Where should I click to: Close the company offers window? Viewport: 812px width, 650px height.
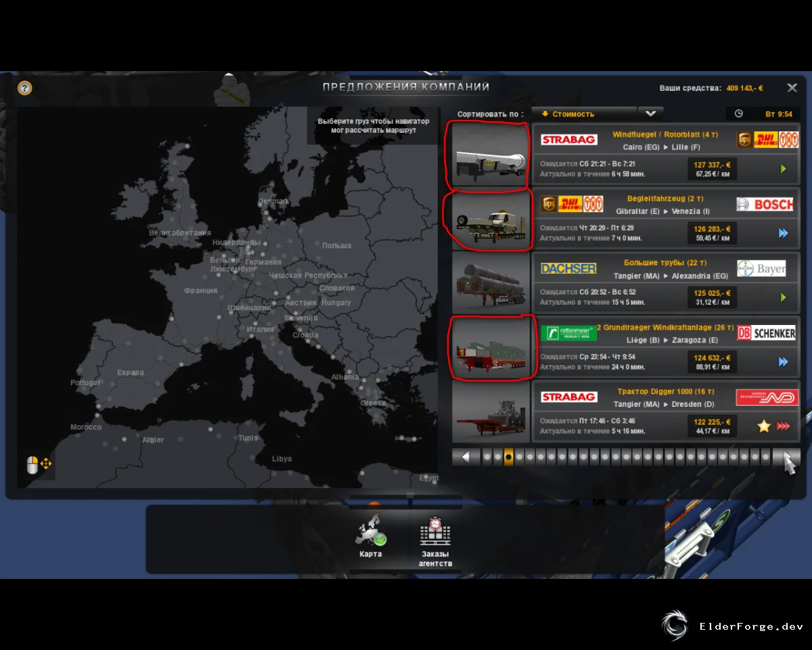tap(792, 87)
